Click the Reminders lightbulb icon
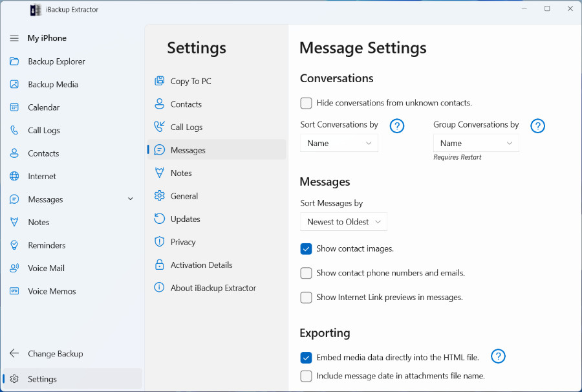 pos(14,245)
